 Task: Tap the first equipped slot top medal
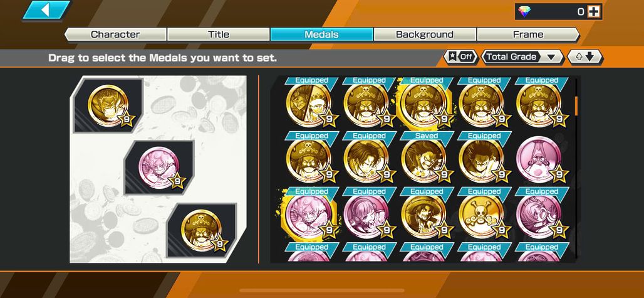[x=108, y=105]
